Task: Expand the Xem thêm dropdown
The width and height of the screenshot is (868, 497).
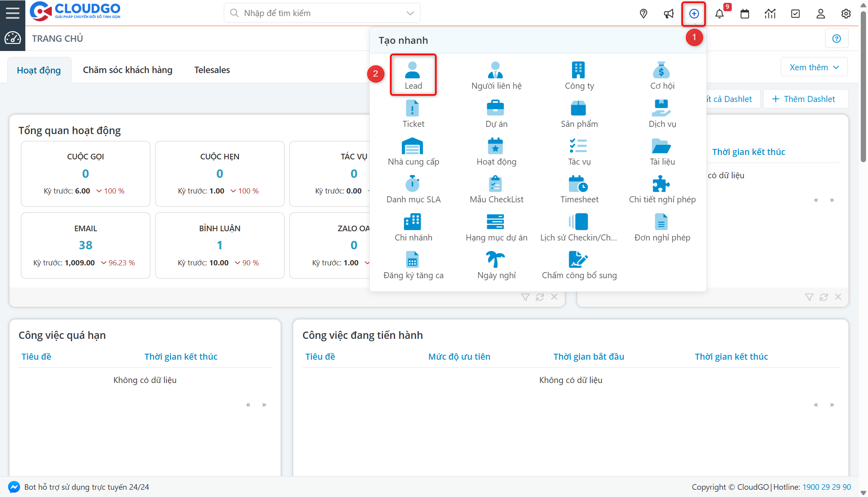Action: [x=814, y=67]
